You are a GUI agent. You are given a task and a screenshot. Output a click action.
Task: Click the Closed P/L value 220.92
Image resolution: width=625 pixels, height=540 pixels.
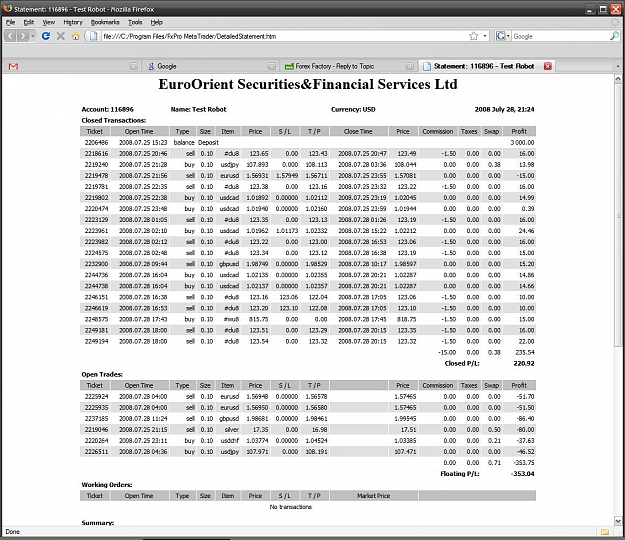(x=524, y=363)
